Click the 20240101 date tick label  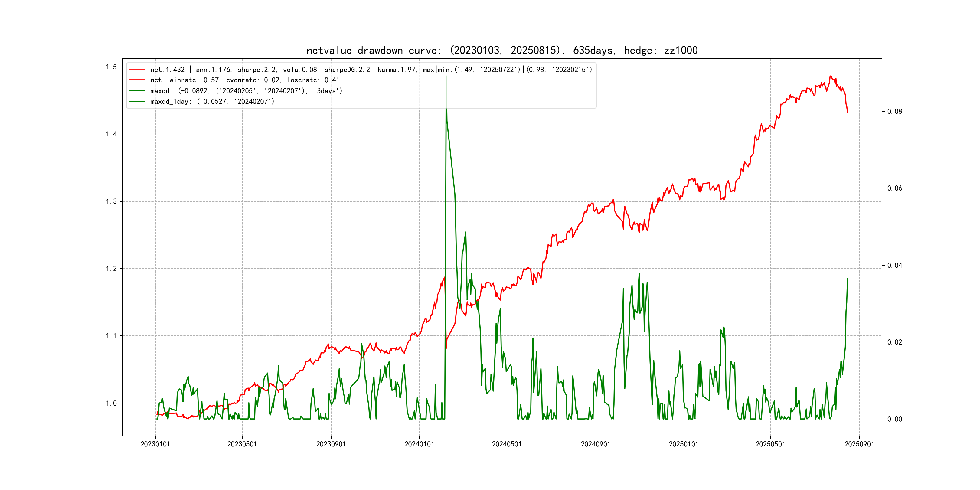[419, 444]
